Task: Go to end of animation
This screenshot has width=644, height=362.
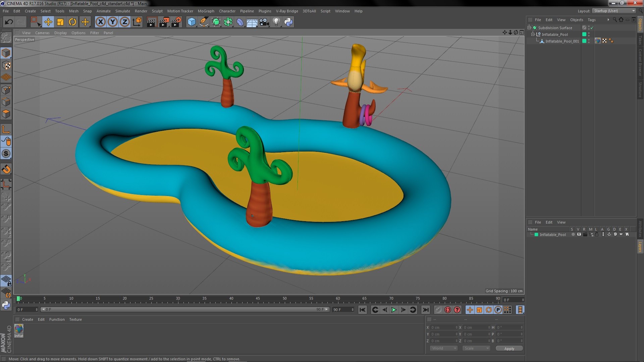Action: pyautogui.click(x=426, y=310)
